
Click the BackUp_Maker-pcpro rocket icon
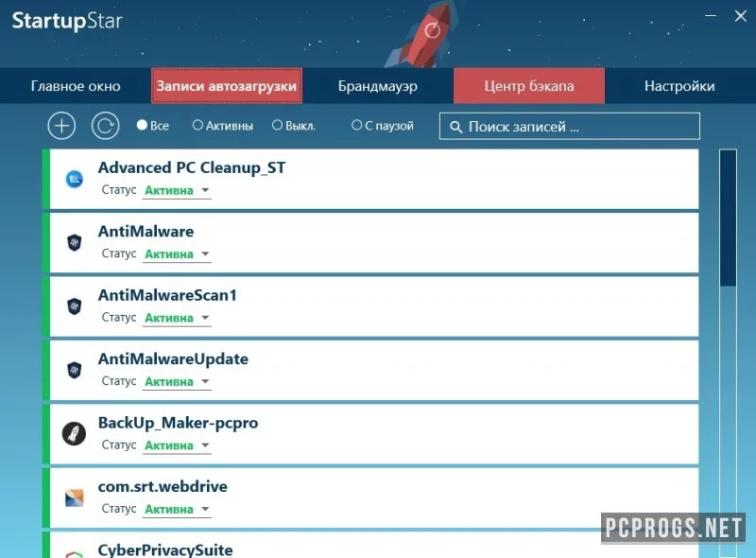tap(74, 433)
